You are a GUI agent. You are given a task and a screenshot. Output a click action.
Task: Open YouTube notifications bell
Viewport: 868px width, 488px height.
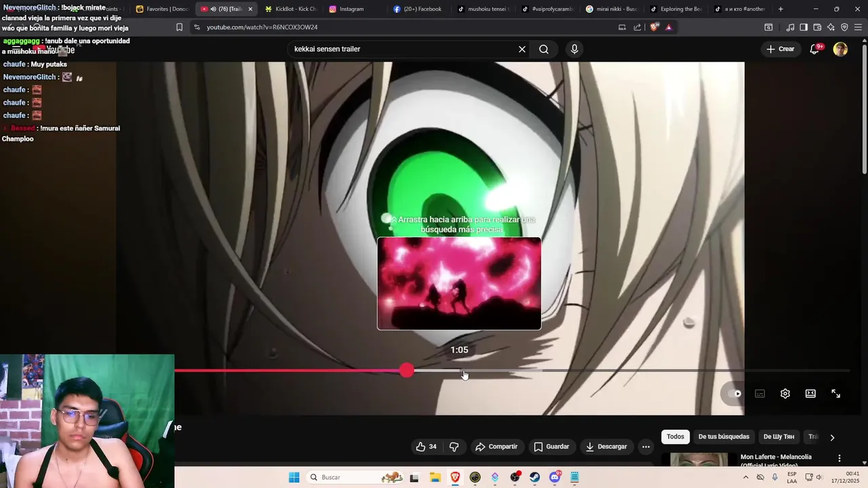815,49
